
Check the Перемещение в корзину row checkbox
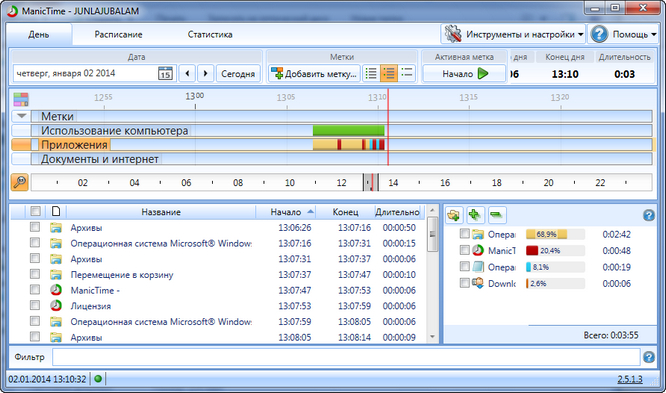click(x=35, y=274)
